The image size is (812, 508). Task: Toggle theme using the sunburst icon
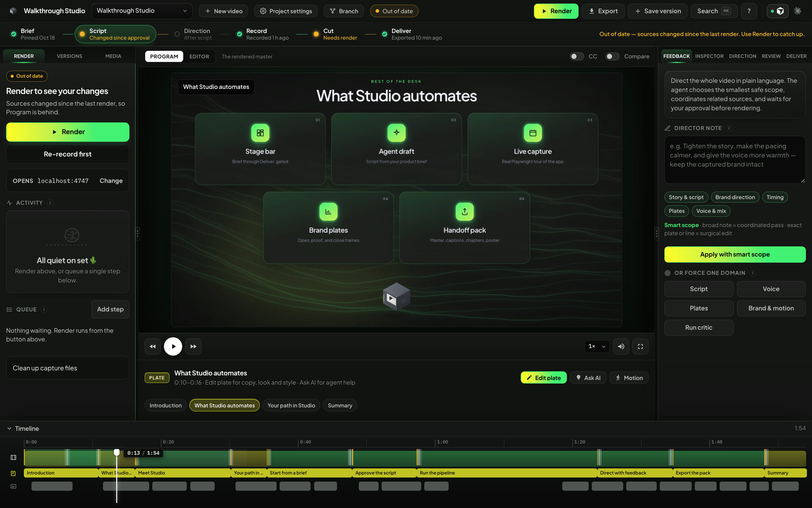[797, 11]
